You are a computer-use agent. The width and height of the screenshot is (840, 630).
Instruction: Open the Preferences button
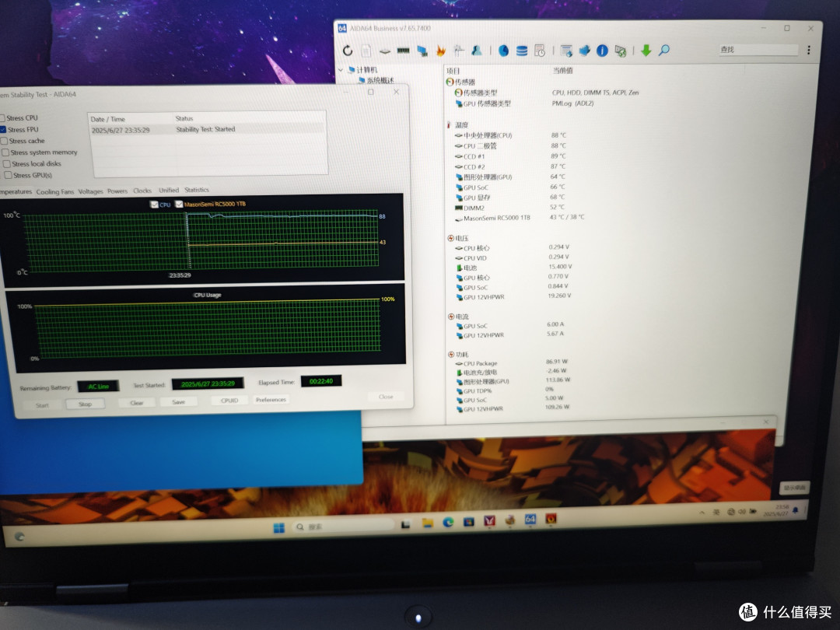(271, 400)
